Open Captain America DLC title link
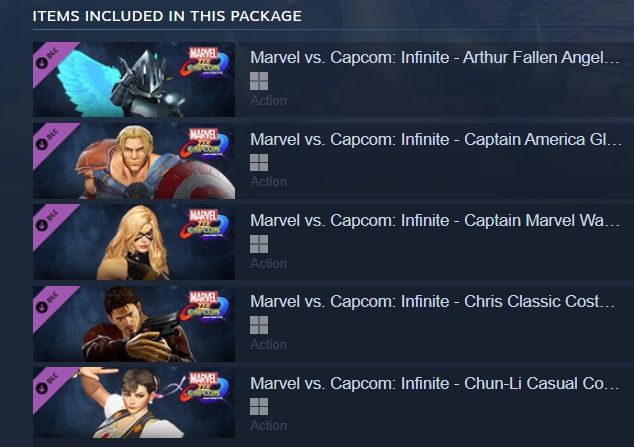This screenshot has height=447, width=634. click(x=435, y=139)
